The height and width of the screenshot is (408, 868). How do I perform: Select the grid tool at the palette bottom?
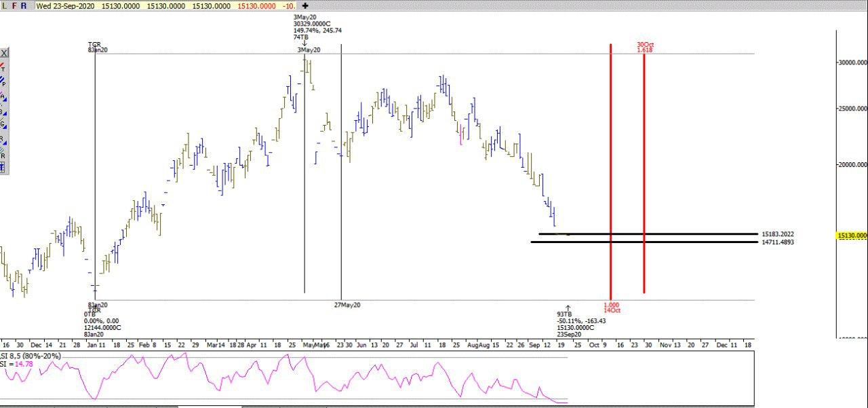(2, 167)
